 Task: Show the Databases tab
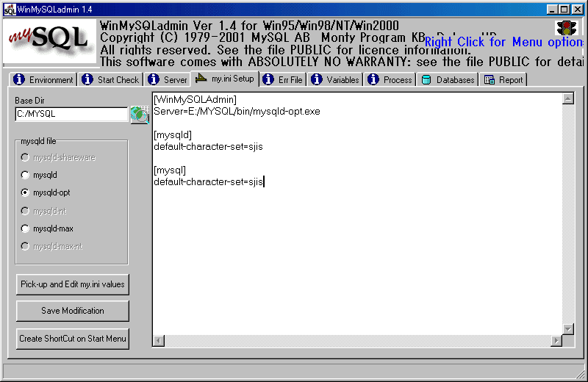tap(448, 79)
